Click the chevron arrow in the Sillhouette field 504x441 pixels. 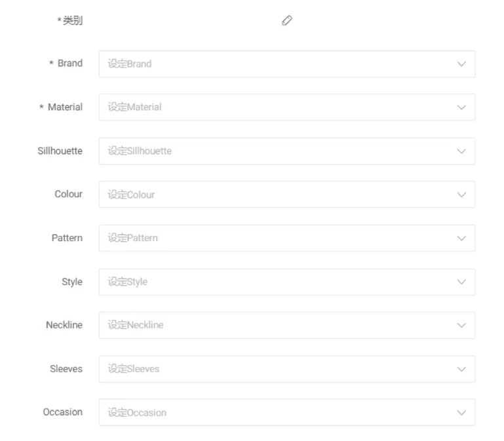point(461,151)
